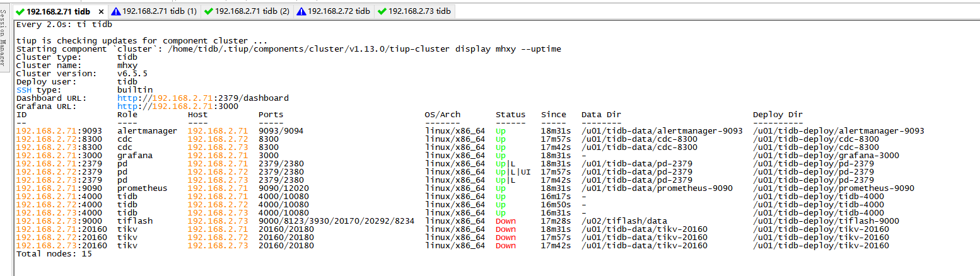Click the 'Every 2.0s: ti tidb' line
The image size is (980, 276).
point(64,25)
